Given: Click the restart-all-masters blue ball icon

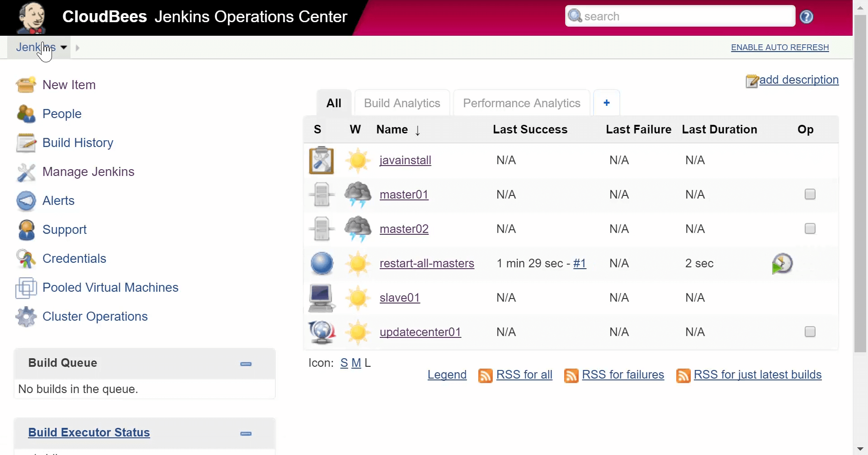Looking at the screenshot, I should [322, 263].
